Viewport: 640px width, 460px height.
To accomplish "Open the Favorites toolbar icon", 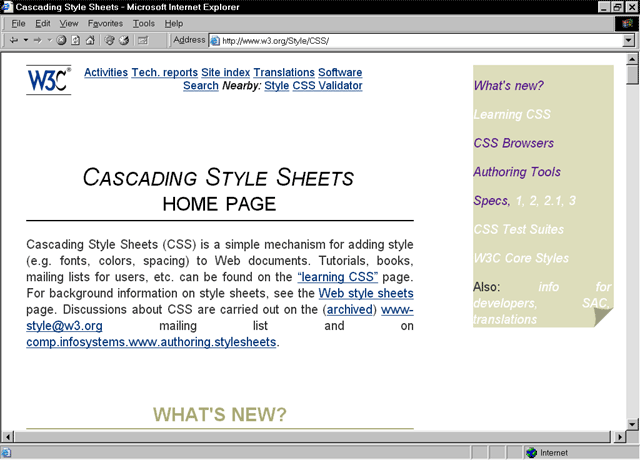I will tap(124, 40).
